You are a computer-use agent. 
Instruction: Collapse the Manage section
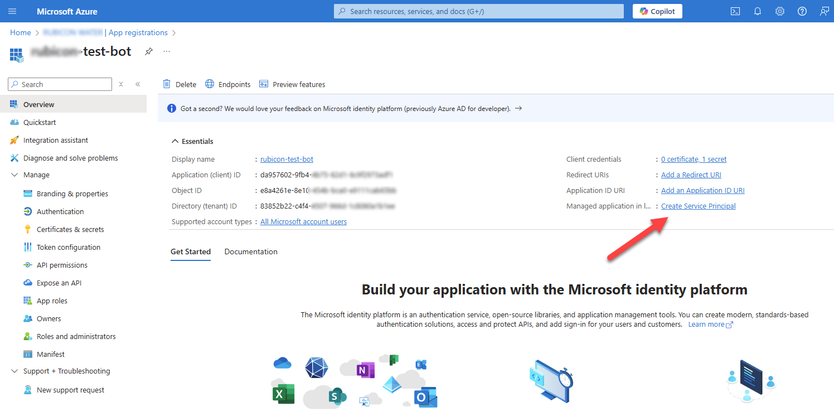click(14, 175)
